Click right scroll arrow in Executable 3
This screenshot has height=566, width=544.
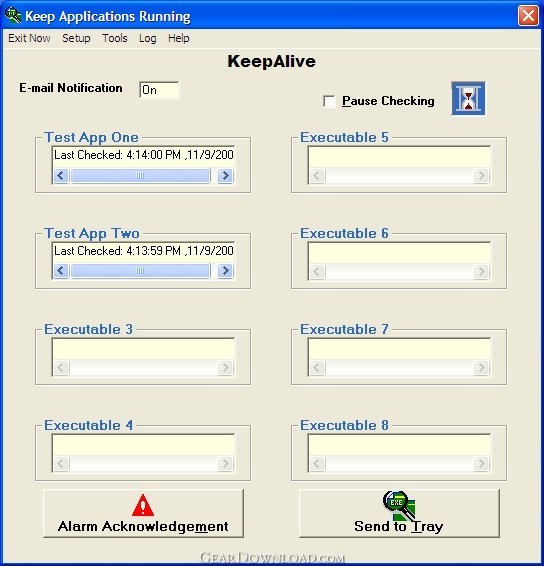[x=226, y=367]
